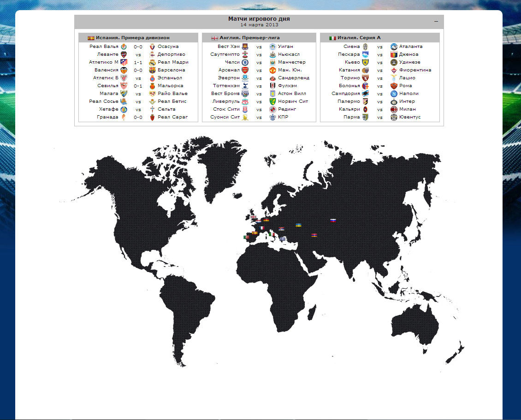The width and height of the screenshot is (521, 420).
Task: Click the 0-1 score of Севилья match
Action: 138,86
